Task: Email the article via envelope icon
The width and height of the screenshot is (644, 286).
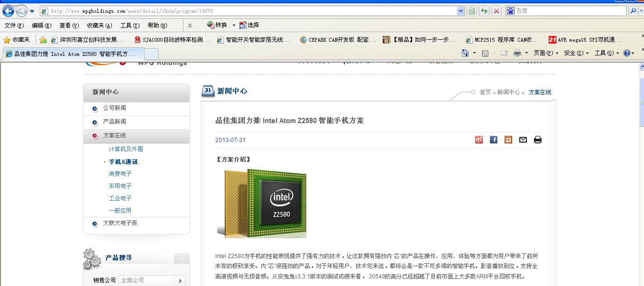Action: (523, 140)
